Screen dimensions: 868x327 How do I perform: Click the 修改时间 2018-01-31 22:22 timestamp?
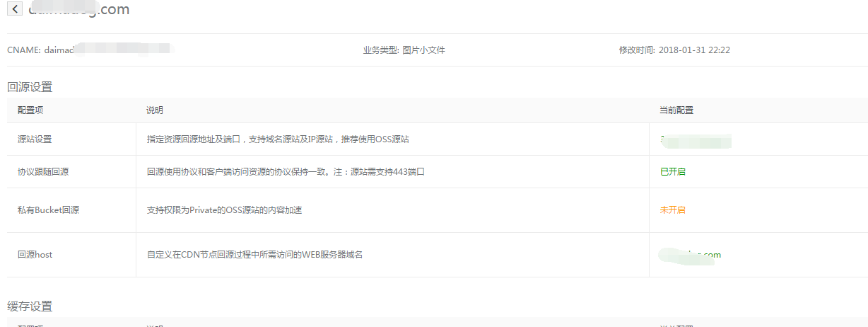click(x=674, y=50)
